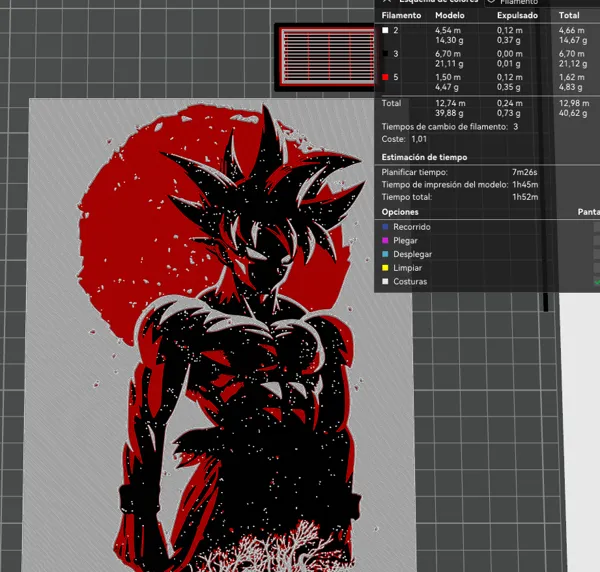Click the '1,62 m' total length value
The width and height of the screenshot is (600, 572).
click(571, 77)
